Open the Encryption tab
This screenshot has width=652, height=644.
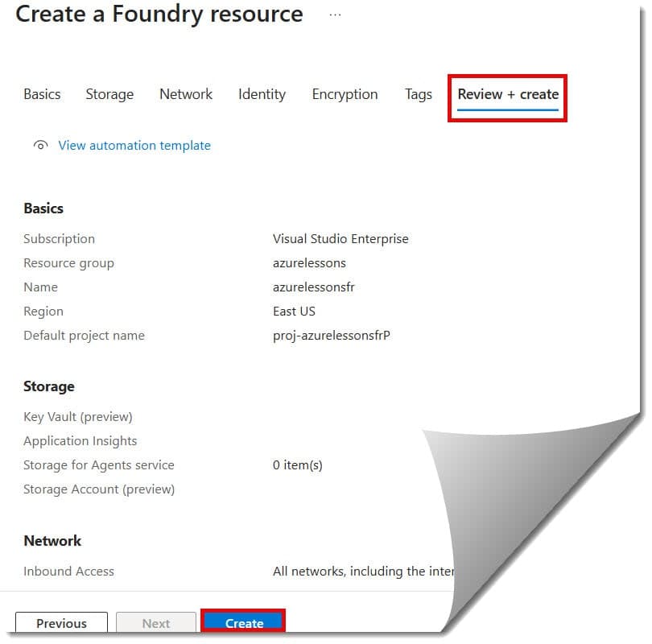coord(345,94)
